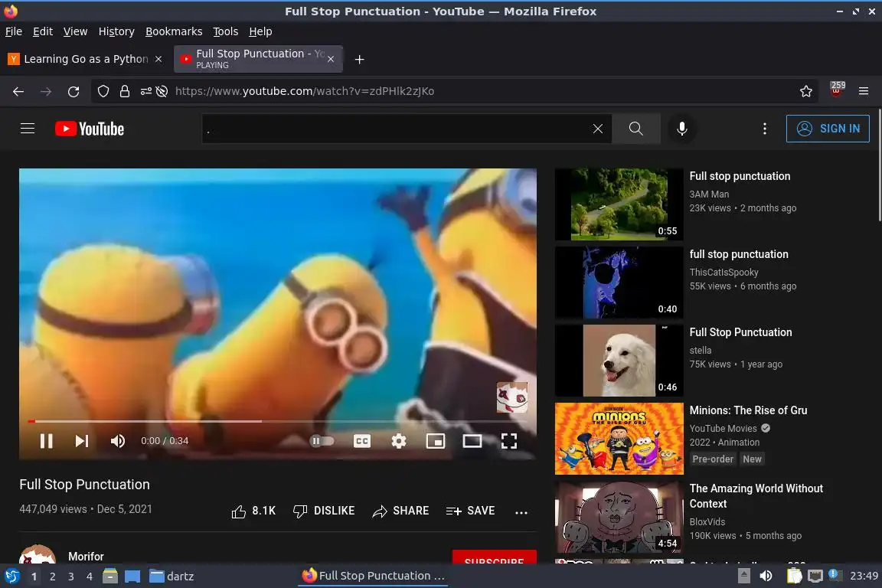Click the search magnifier button
This screenshot has width=882, height=588.
pos(636,129)
